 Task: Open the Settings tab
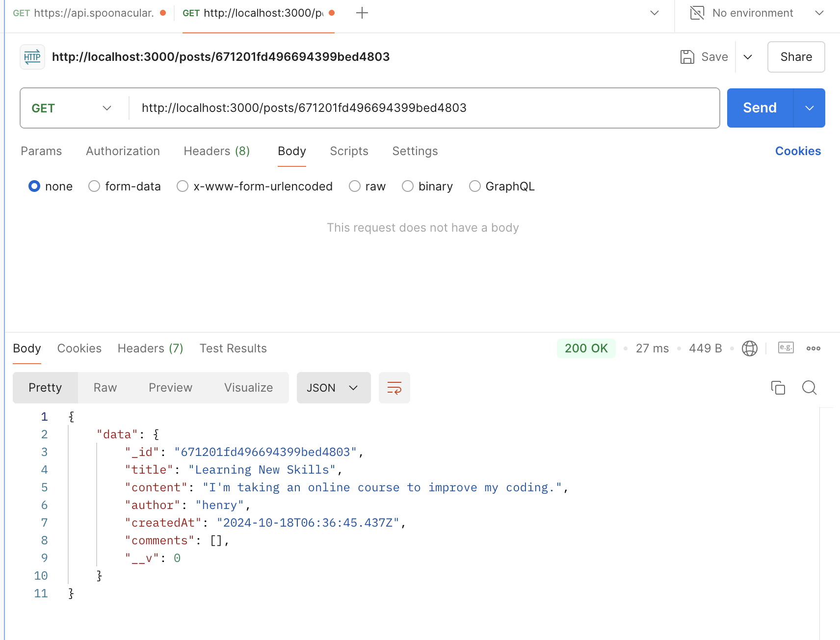[x=415, y=151]
